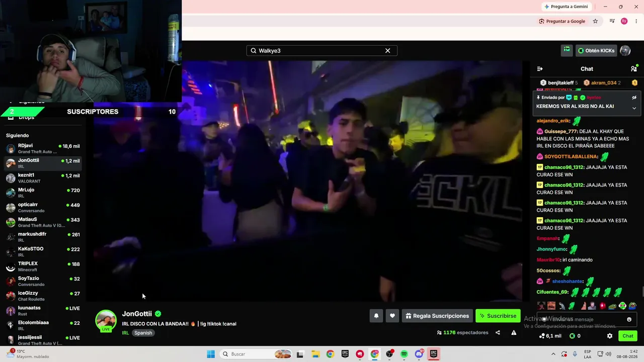Toggle the heart follow button
644x362 pixels.
[392, 316]
